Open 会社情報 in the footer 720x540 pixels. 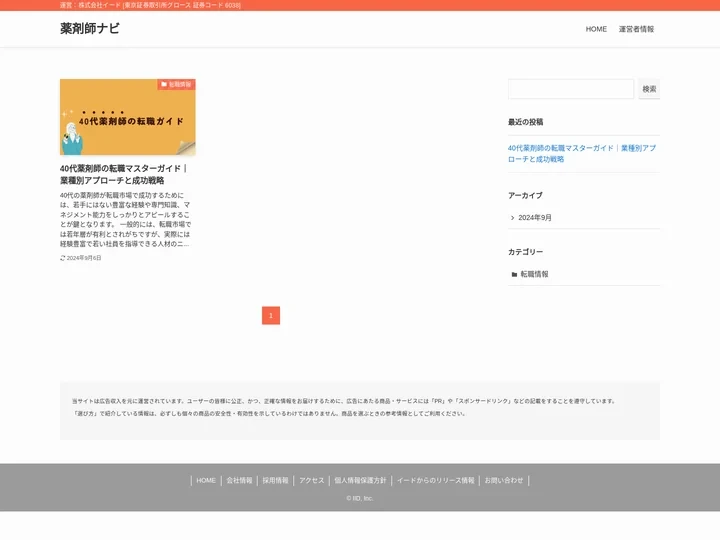(239, 480)
